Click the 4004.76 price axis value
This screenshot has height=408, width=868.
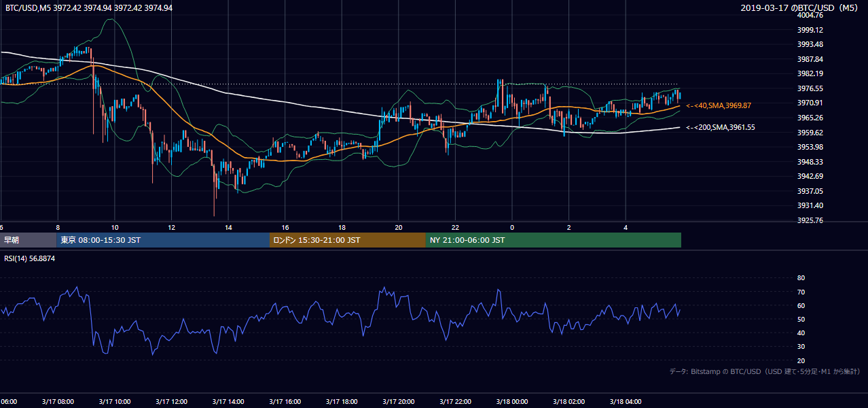pyautogui.click(x=810, y=15)
